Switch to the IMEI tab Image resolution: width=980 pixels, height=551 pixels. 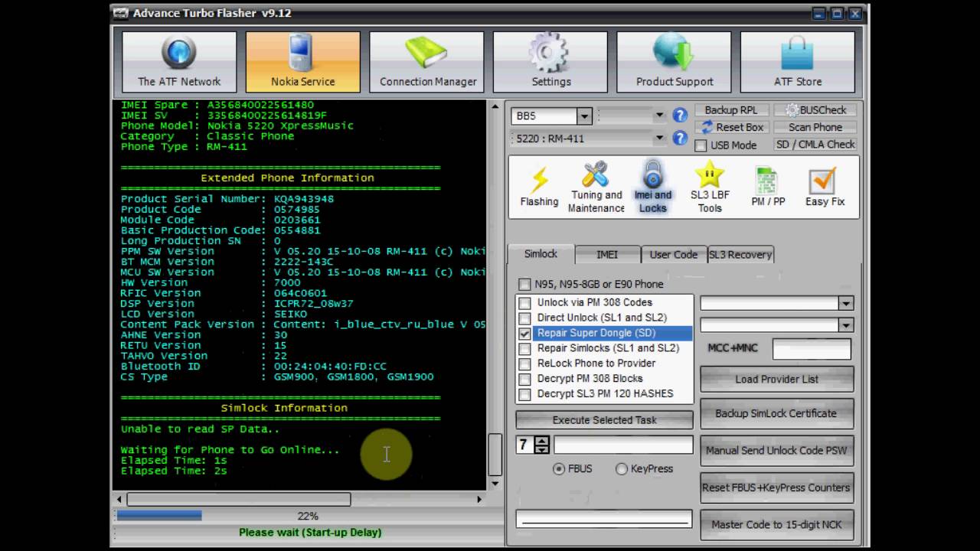pos(607,255)
